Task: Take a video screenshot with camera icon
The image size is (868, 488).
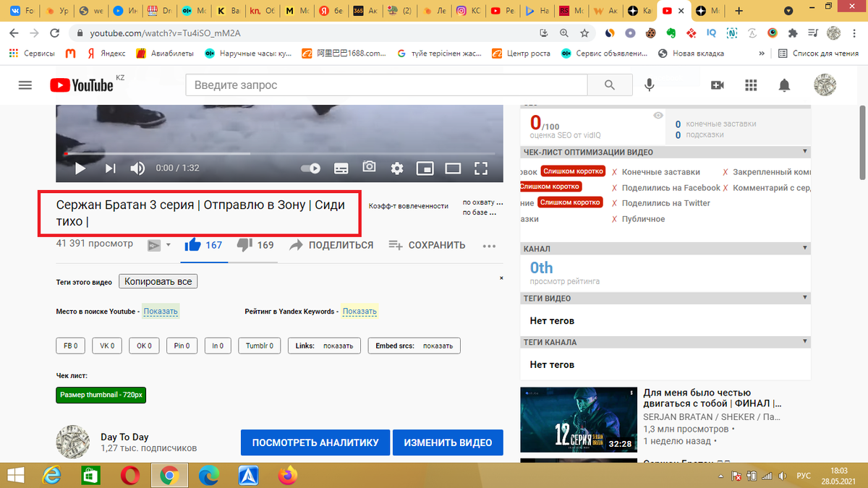Action: [370, 167]
